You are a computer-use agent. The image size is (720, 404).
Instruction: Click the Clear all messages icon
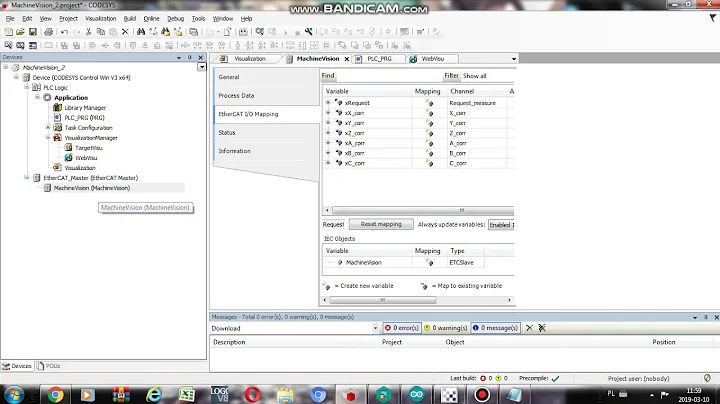[542, 328]
